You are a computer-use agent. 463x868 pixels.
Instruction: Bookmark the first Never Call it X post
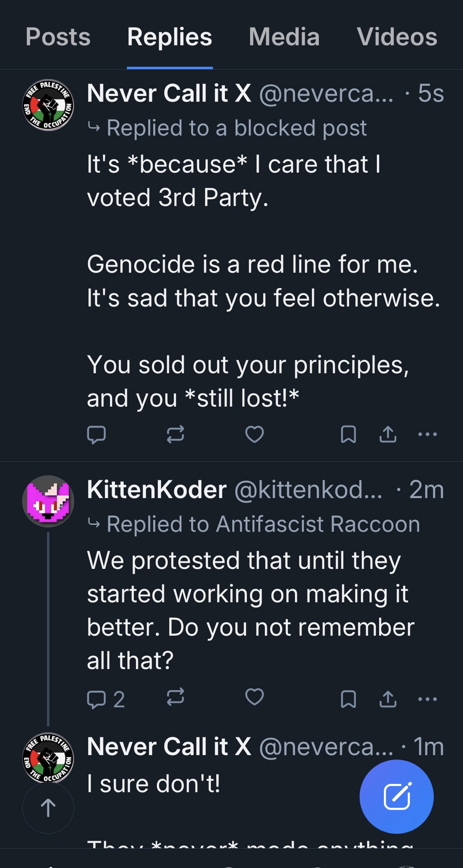click(348, 434)
